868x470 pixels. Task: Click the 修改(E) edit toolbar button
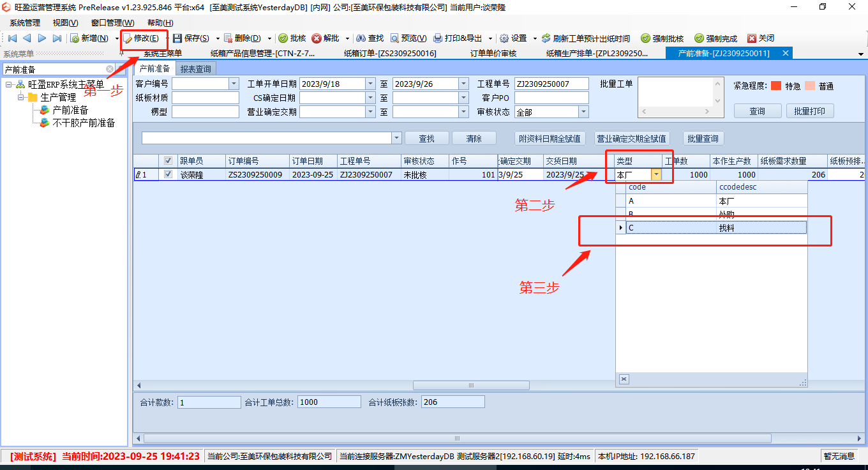coord(140,38)
